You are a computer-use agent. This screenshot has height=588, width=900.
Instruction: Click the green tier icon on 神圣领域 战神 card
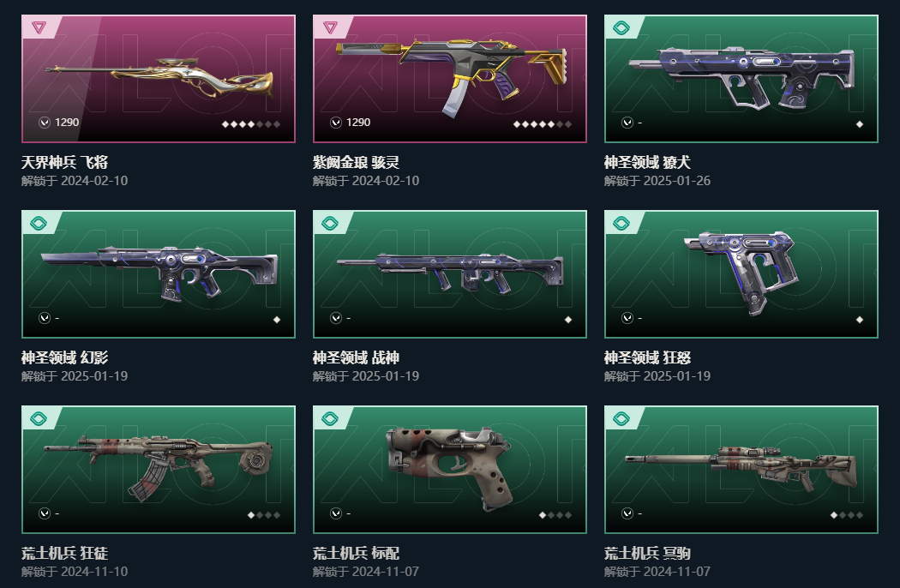point(330,223)
